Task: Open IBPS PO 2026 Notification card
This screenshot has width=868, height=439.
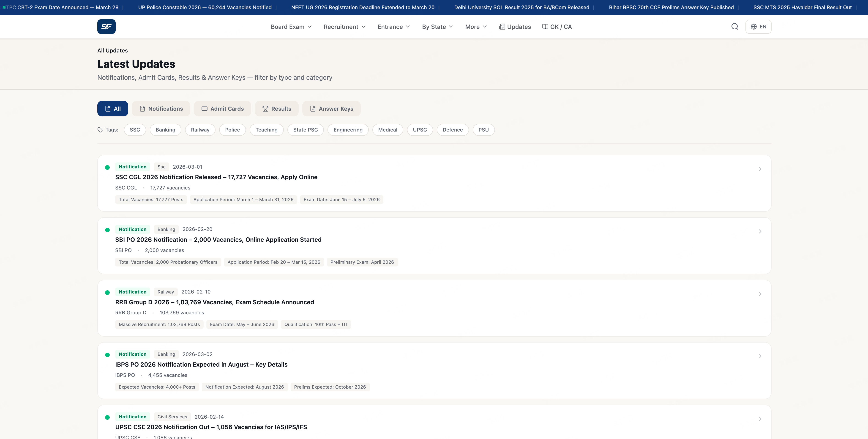Action: tap(201, 365)
